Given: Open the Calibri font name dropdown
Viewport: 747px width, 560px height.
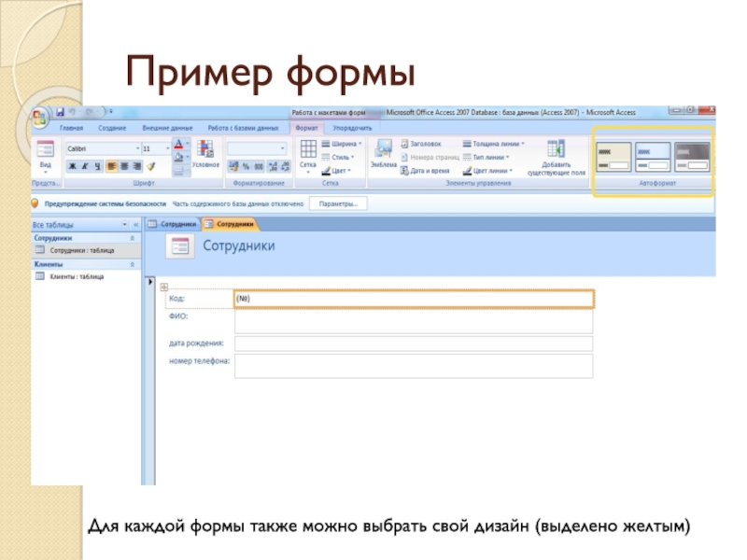Looking at the screenshot, I should click(101, 148).
